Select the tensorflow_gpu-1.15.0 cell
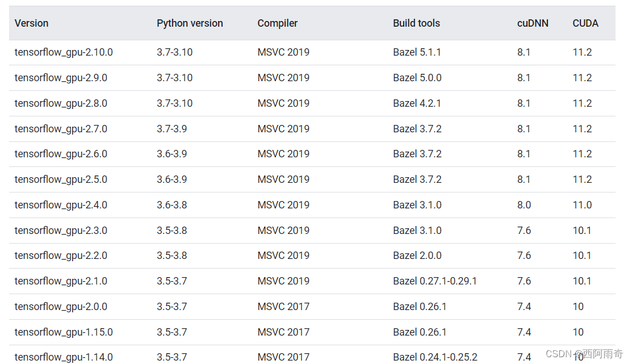The height and width of the screenshot is (364, 632). click(64, 332)
